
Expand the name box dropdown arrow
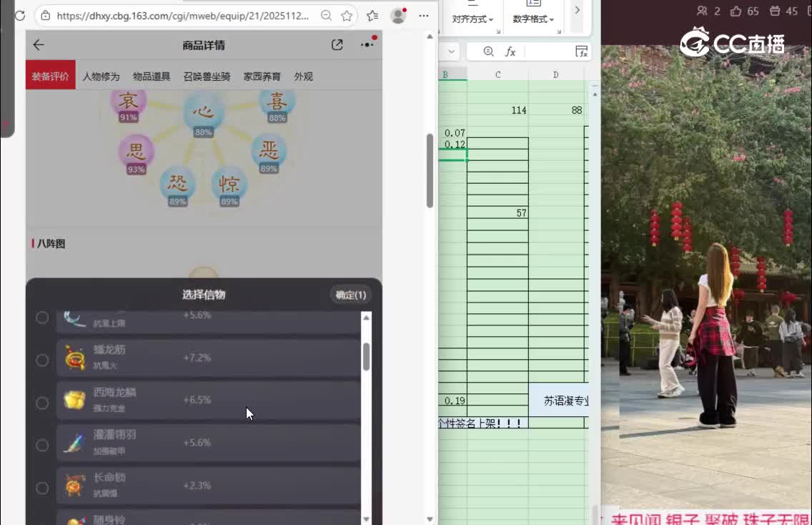coord(451,51)
